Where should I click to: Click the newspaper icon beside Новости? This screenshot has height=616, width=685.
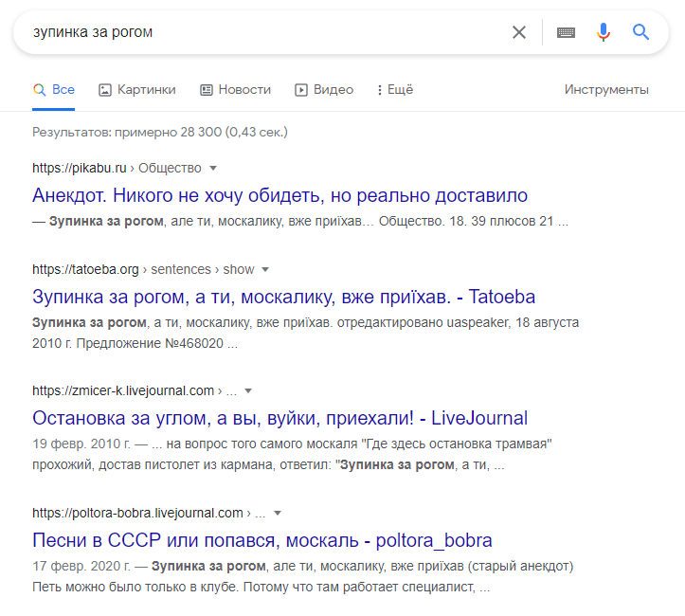(207, 90)
